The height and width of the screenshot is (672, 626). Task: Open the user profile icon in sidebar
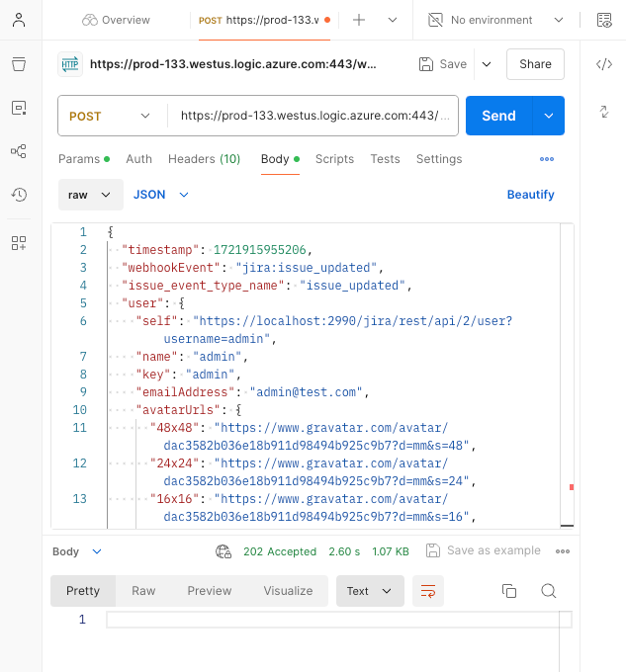coord(19,20)
